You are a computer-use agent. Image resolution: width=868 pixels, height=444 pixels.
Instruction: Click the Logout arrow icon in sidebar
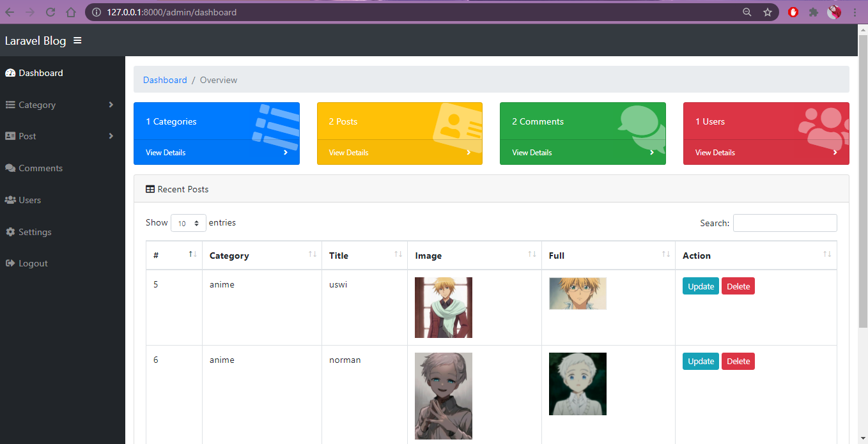tap(10, 263)
